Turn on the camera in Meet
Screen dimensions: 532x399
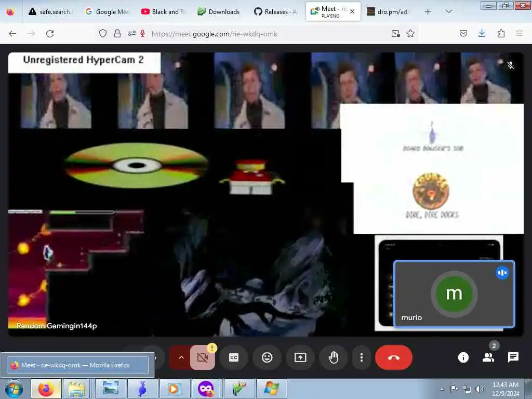202,357
